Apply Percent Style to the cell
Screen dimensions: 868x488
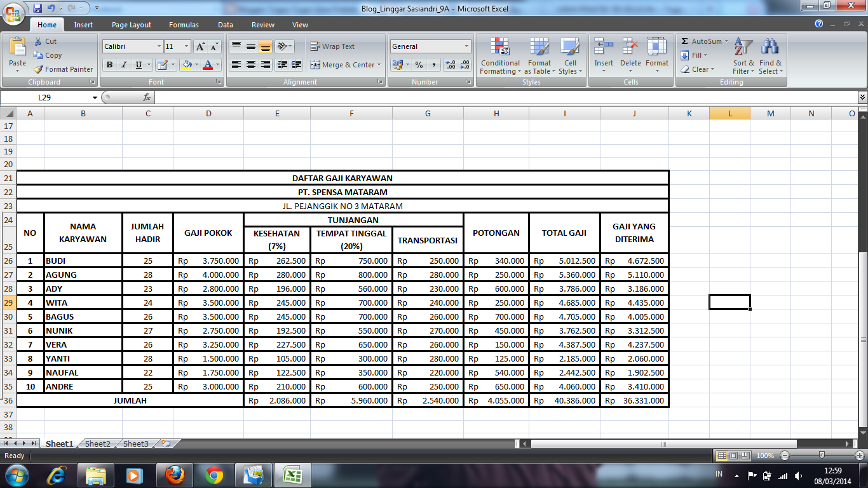pyautogui.click(x=419, y=65)
